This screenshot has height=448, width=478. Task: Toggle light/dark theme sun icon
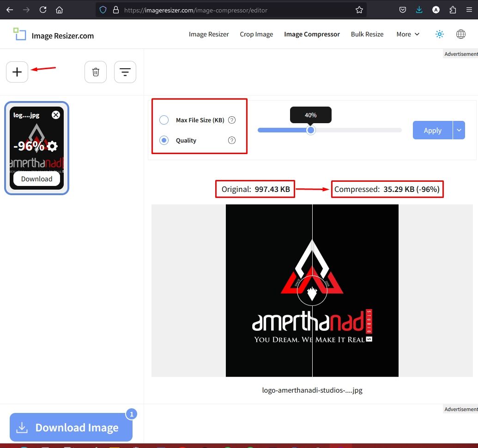pos(439,34)
